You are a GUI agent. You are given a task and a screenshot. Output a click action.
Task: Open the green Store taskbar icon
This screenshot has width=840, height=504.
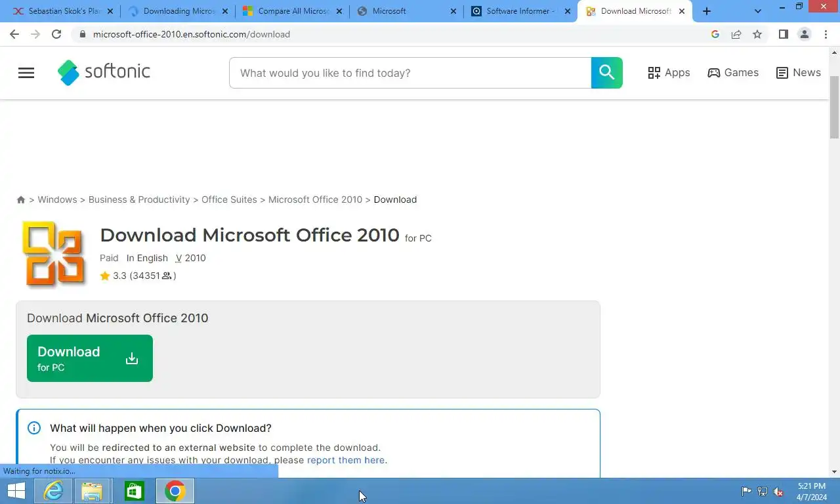(134, 491)
